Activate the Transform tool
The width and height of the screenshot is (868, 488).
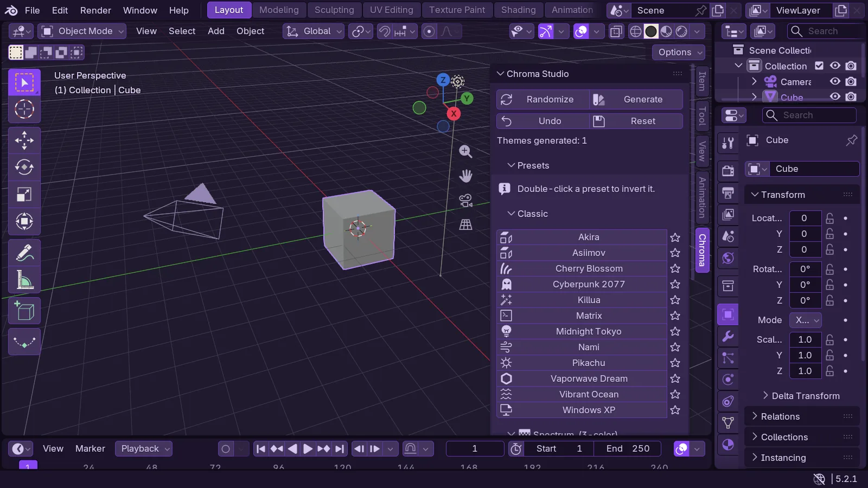coord(24,221)
